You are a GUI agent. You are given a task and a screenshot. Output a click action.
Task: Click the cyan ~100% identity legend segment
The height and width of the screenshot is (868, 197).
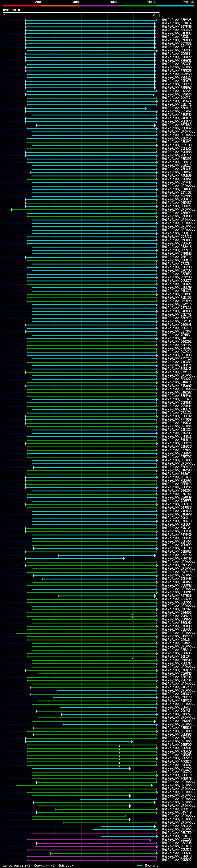(x=175, y=6)
